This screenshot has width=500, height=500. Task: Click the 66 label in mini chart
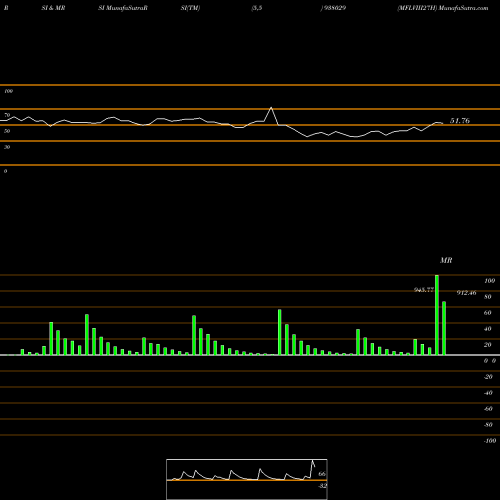click(x=322, y=474)
